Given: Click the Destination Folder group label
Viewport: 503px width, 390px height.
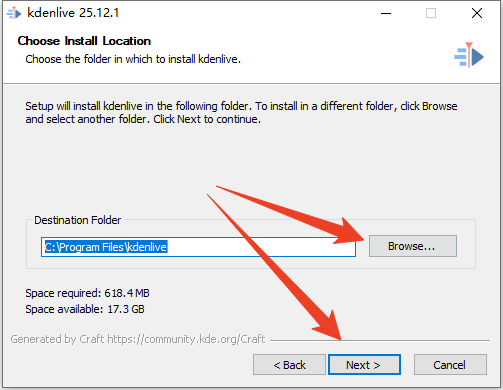Looking at the screenshot, I should [77, 220].
